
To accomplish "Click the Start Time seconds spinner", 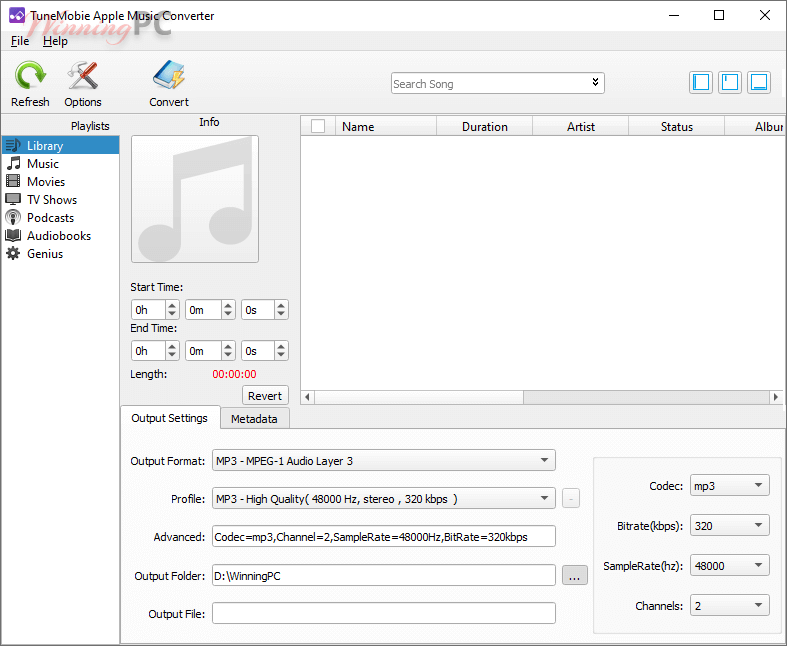I will pos(265,310).
